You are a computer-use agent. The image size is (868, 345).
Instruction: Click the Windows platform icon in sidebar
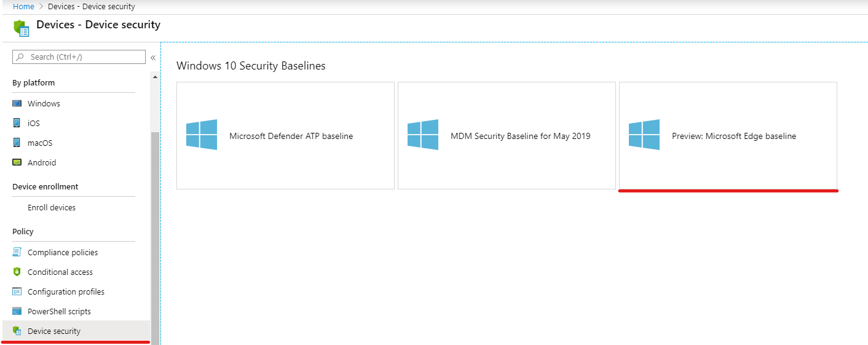coord(17,103)
